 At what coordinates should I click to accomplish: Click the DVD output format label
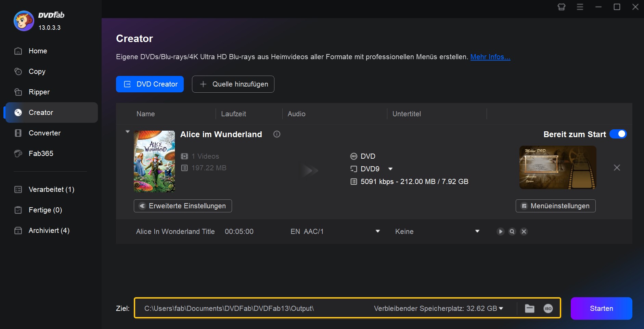tap(368, 156)
